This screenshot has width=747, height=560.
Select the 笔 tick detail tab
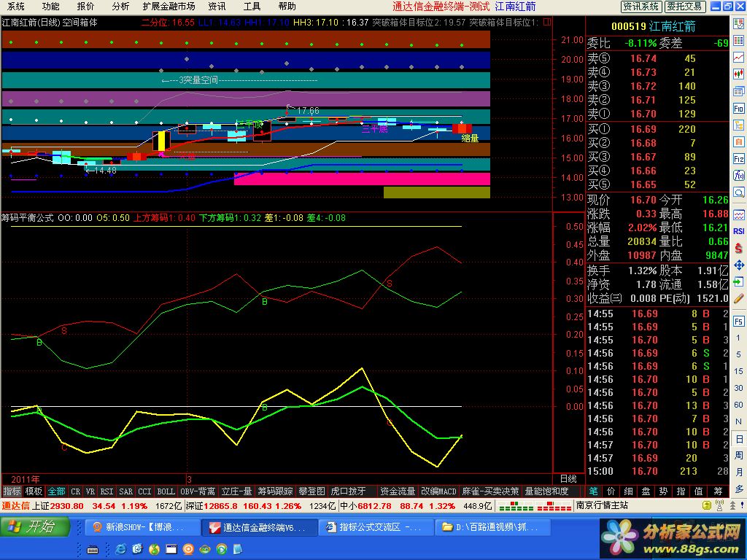pyautogui.click(x=594, y=491)
